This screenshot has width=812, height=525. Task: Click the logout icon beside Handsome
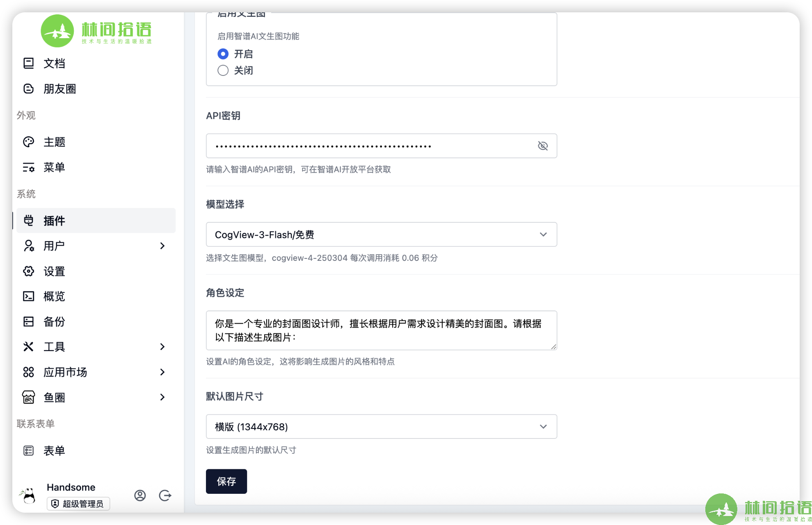click(165, 495)
